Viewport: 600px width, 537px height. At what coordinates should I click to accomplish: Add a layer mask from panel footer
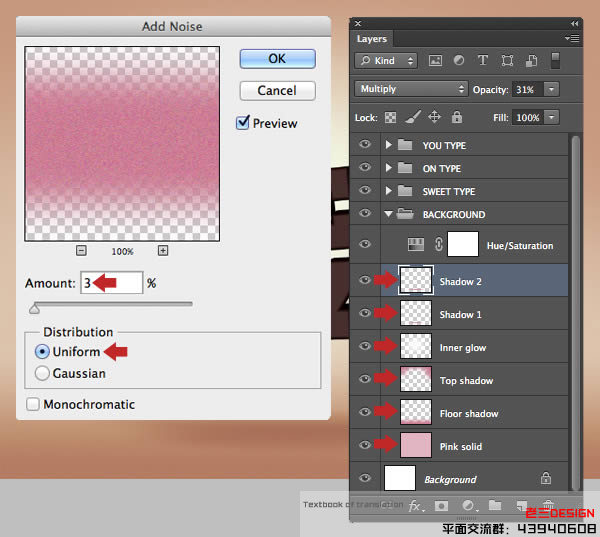441,506
